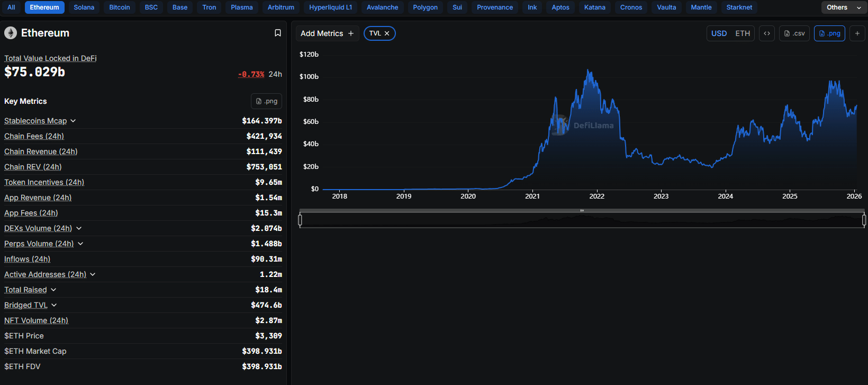Open the Sui chain tab

click(x=457, y=7)
